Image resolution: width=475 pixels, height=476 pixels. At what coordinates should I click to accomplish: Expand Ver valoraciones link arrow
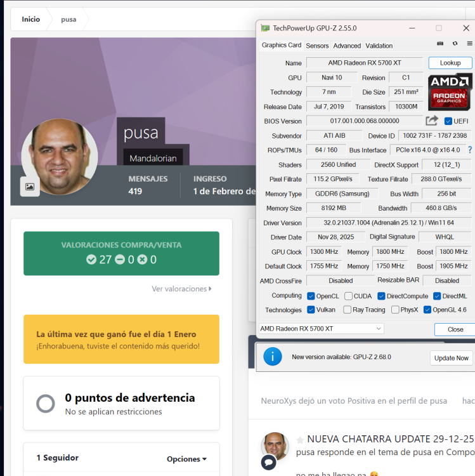tap(210, 289)
